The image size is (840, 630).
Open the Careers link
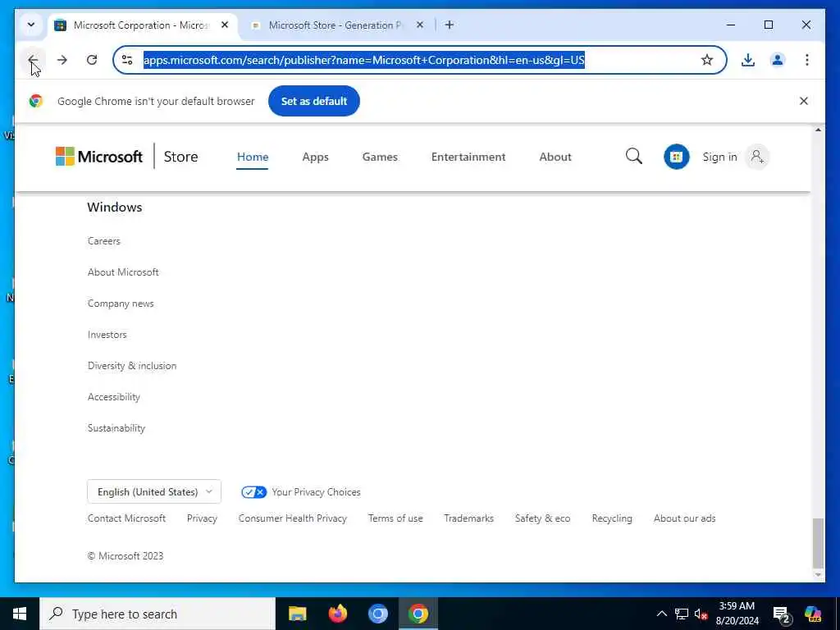tap(104, 241)
